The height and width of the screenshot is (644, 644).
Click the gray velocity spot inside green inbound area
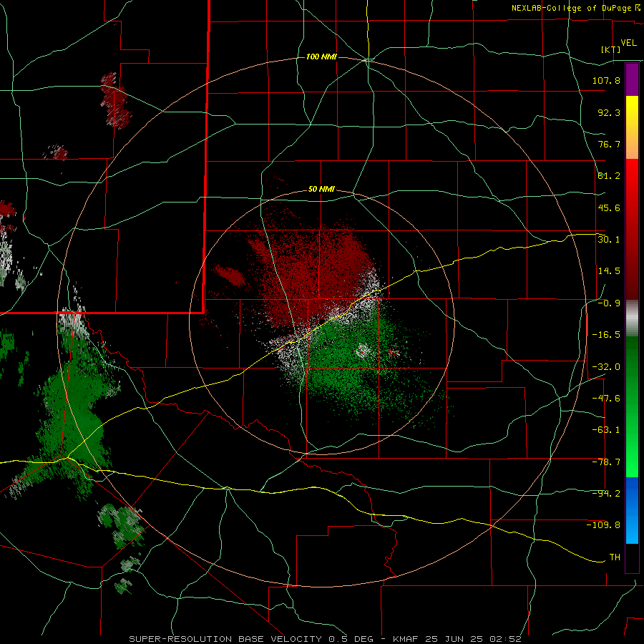coord(362,351)
